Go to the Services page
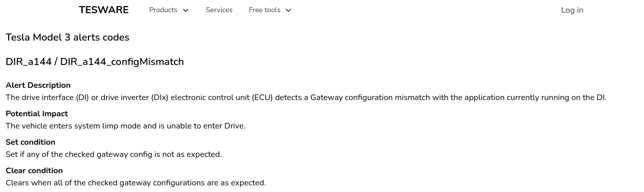Image resolution: width=644 pixels, height=192 pixels. point(219,10)
